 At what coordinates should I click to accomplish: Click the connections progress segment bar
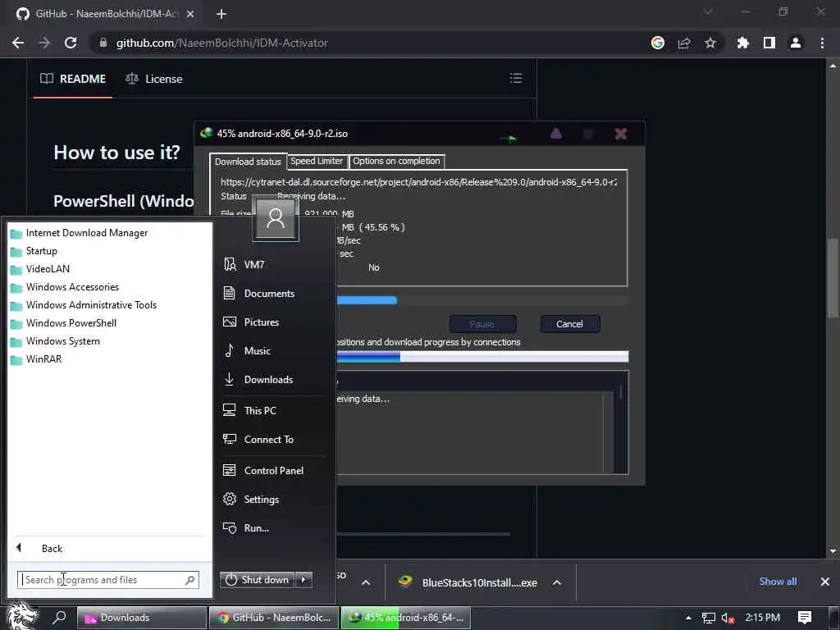tap(482, 356)
